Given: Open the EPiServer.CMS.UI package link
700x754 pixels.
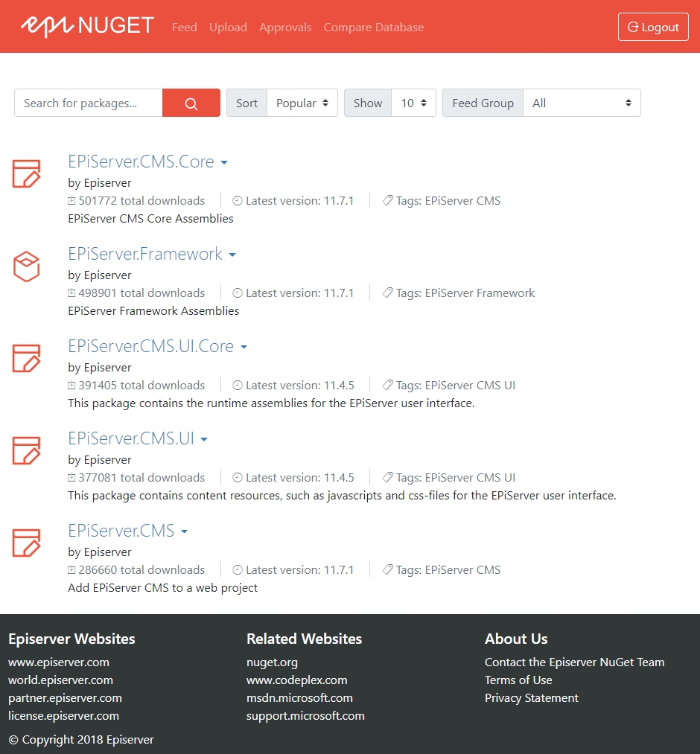Looking at the screenshot, I should tap(131, 438).
